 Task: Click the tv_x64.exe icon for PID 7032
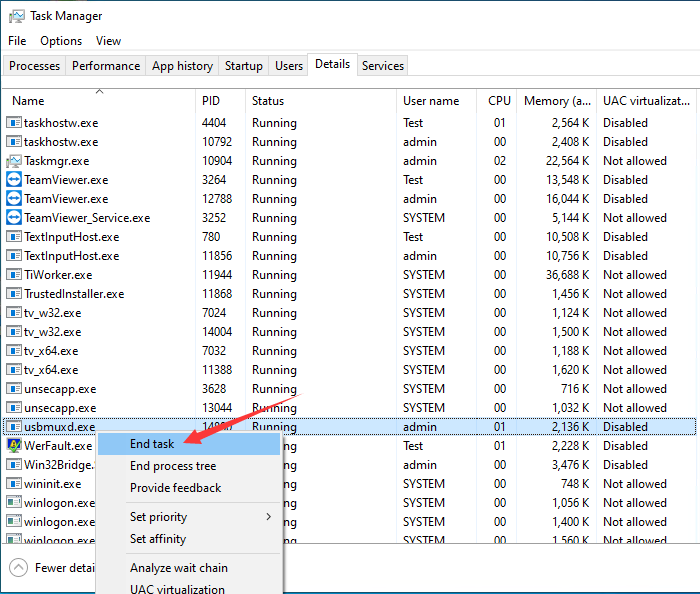(14, 351)
